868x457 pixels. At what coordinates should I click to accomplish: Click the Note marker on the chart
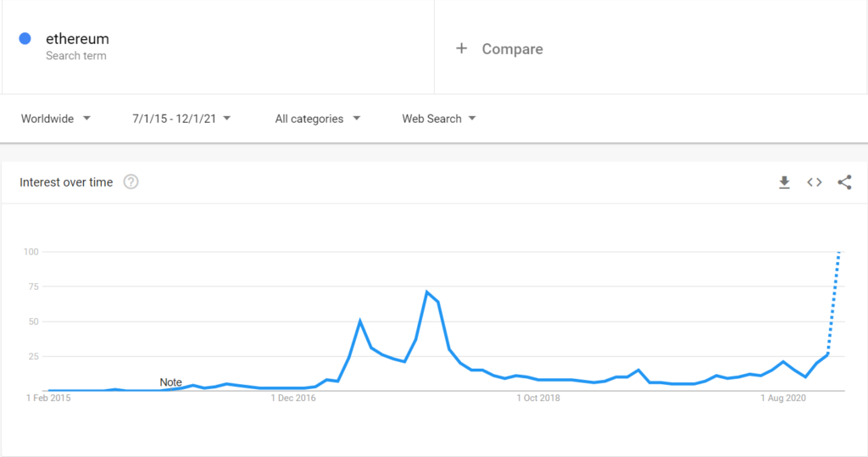[x=170, y=382]
